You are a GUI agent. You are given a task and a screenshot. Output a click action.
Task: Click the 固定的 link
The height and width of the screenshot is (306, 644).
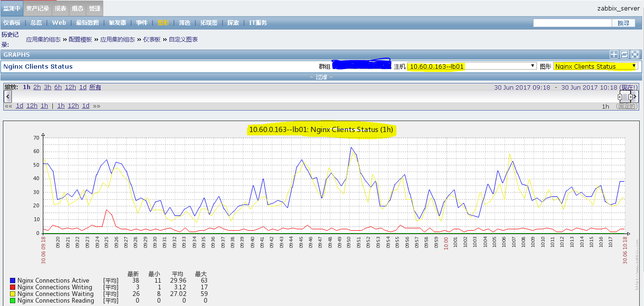(627, 106)
